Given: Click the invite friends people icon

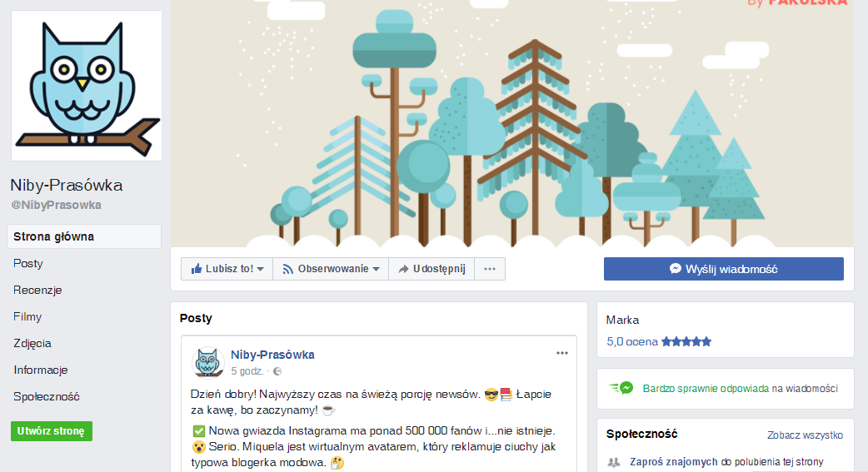Looking at the screenshot, I should point(614,462).
